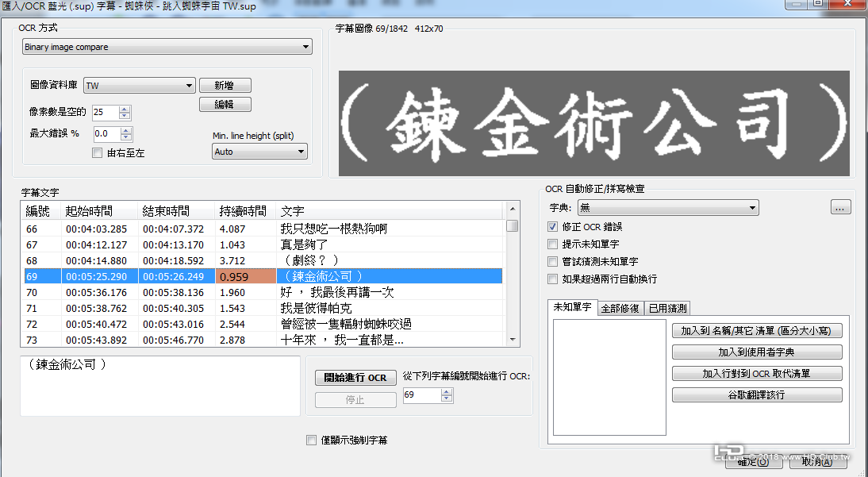868x477 pixels.
Task: Click the 像素數是空的 field showing 25
Action: (x=106, y=113)
